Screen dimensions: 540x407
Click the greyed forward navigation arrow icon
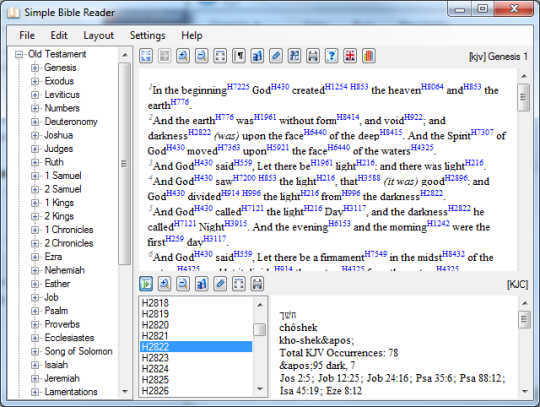click(165, 56)
